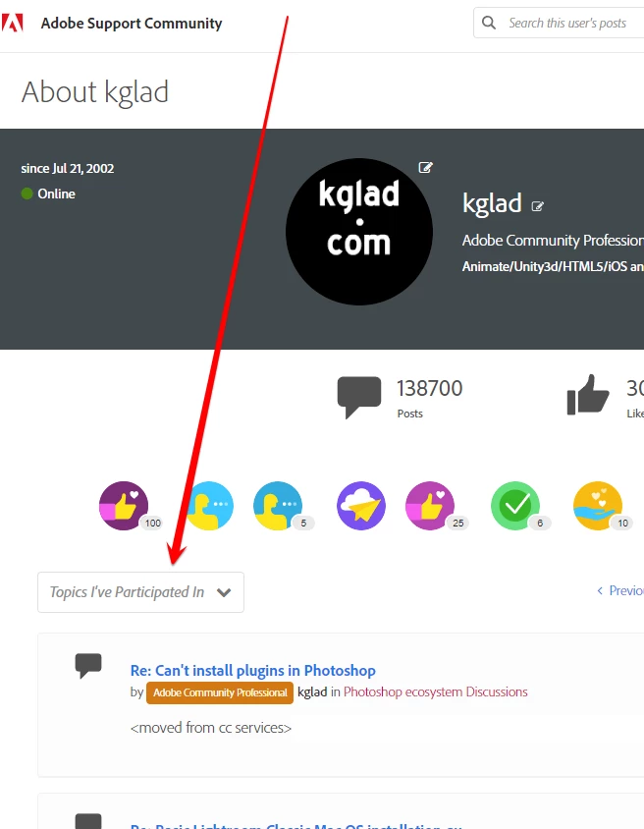
Task: Select the speech-bubble badge labeled 5
Action: pyautogui.click(x=278, y=506)
